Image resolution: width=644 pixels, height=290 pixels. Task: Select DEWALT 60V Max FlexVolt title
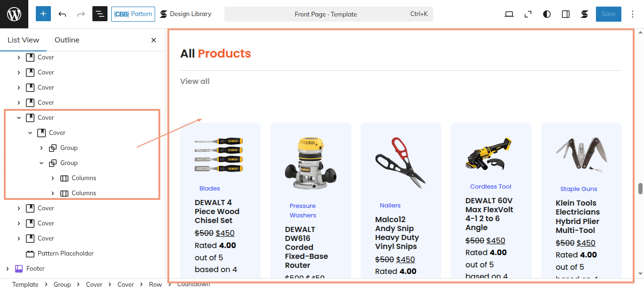point(489,214)
